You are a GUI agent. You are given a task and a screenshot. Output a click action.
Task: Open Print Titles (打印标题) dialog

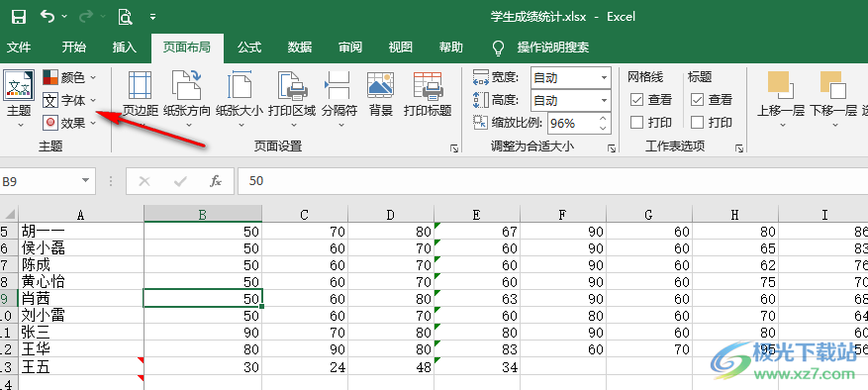click(428, 94)
